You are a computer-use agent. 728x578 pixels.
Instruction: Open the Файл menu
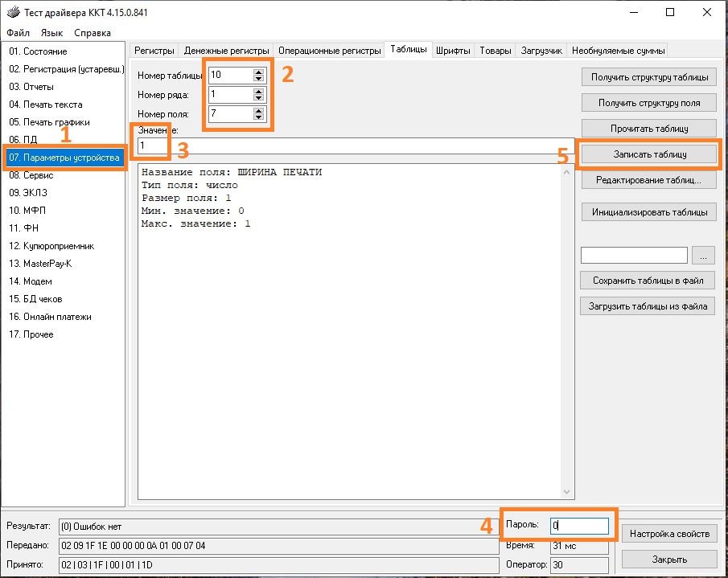18,33
